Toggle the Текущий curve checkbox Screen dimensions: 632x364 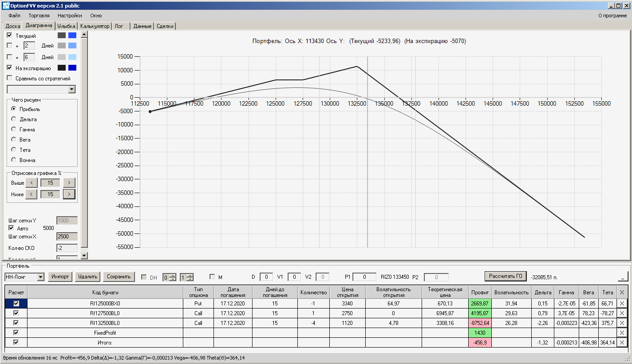(x=10, y=36)
